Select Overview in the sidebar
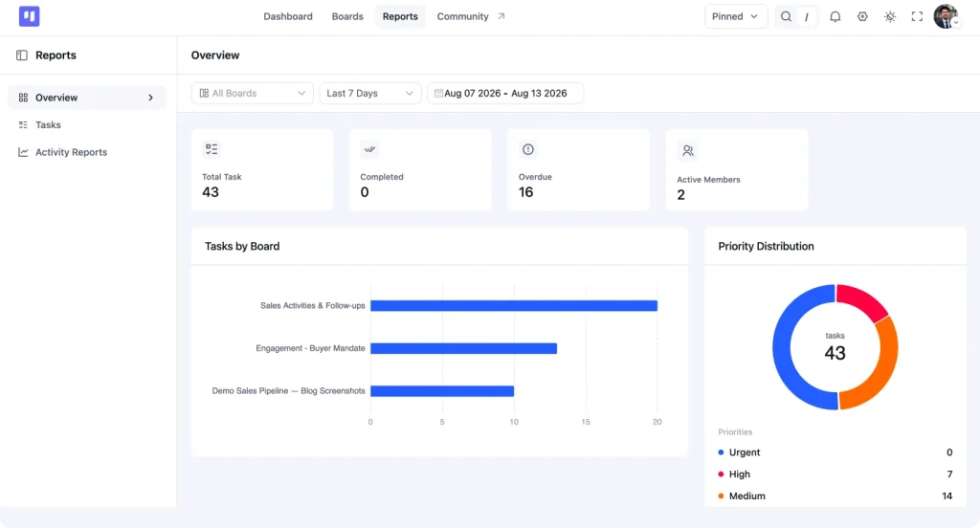Viewport: 980px width, 528px height. click(87, 98)
